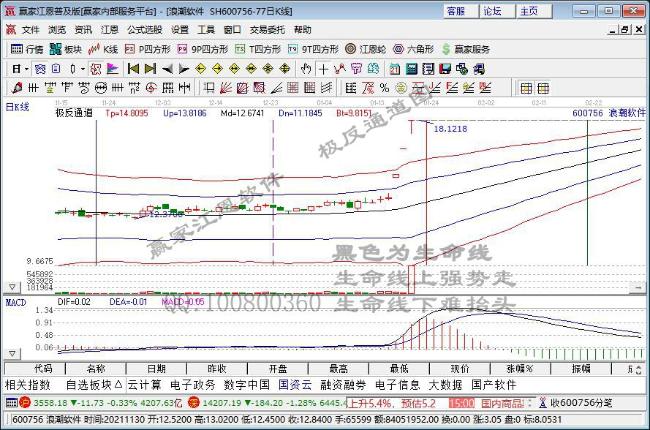Image resolution: width=650 pixels, height=430 pixels.
Task: Open the 公式选股 menu
Action: [144, 30]
